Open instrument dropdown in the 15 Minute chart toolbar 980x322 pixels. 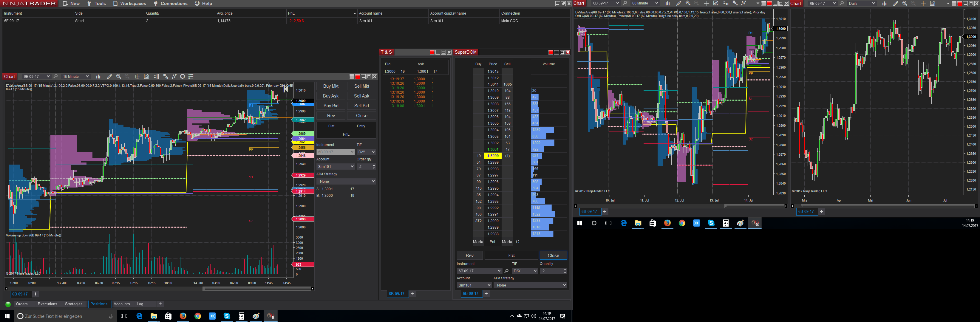tap(36, 76)
